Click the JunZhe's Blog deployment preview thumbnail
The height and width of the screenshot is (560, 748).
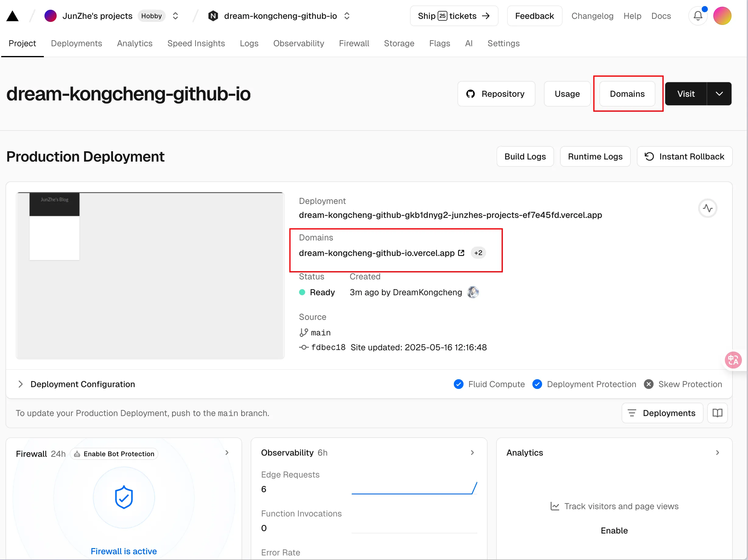[x=150, y=275]
